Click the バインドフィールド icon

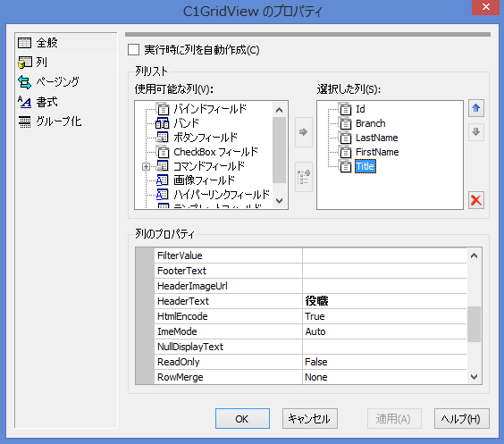point(163,109)
